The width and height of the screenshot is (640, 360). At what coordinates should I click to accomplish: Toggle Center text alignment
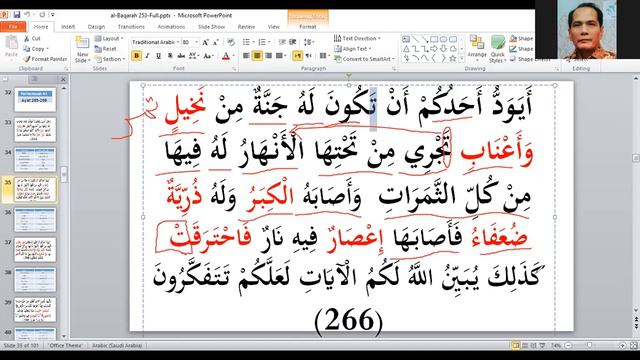point(257,56)
